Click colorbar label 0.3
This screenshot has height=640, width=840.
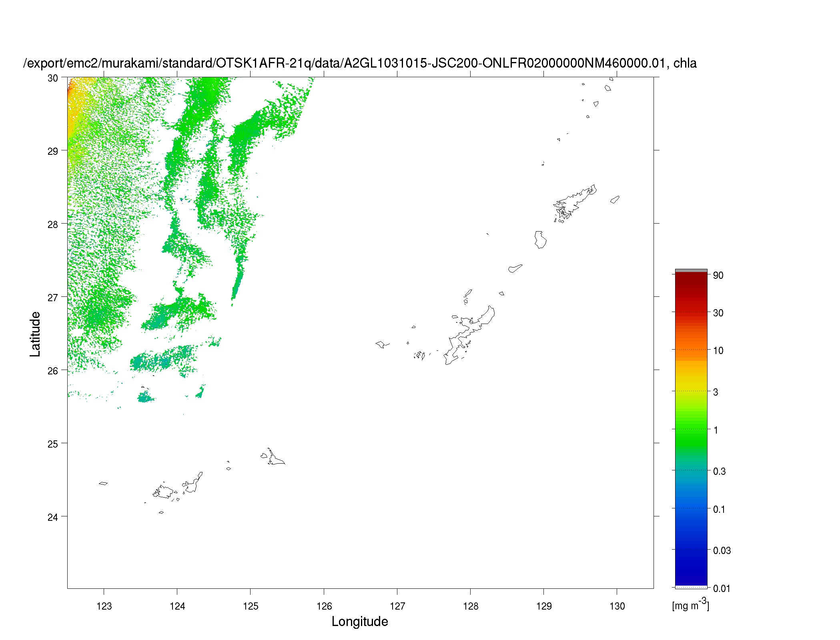(719, 471)
